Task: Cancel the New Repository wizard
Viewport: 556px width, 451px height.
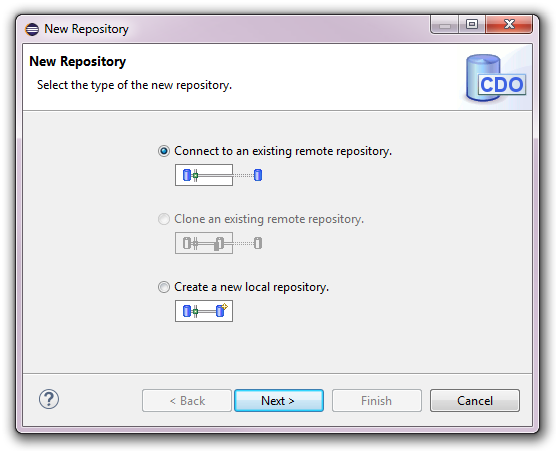Action: point(475,401)
